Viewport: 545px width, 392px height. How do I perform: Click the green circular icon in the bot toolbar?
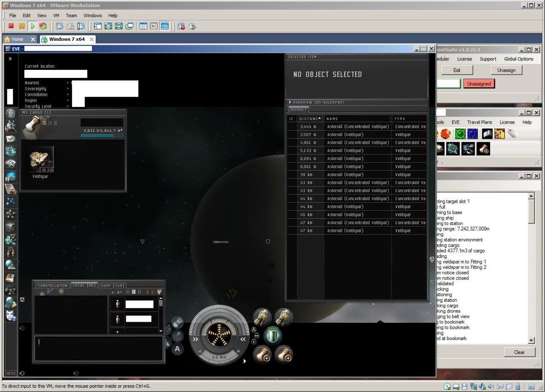pyautogui.click(x=459, y=134)
